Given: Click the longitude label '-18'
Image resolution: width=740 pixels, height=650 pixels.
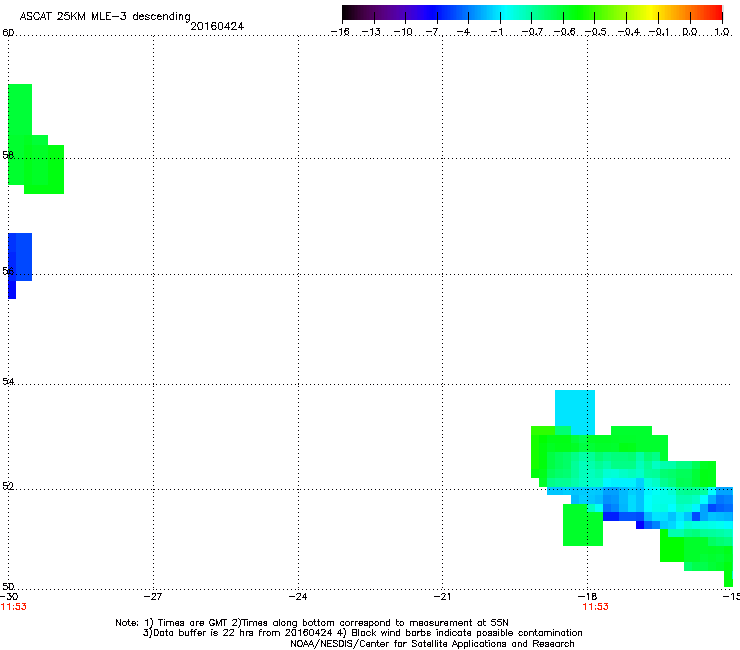Looking at the screenshot, I should pyautogui.click(x=588, y=597).
